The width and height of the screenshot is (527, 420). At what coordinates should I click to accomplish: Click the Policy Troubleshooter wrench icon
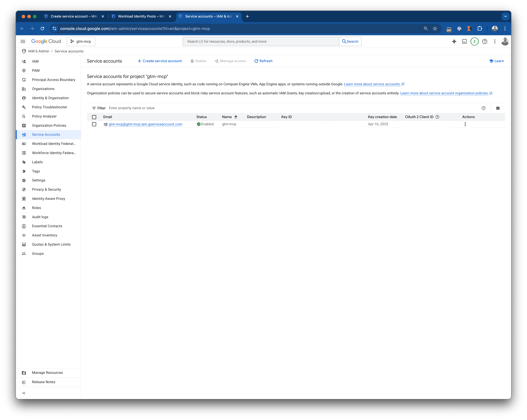coord(24,107)
